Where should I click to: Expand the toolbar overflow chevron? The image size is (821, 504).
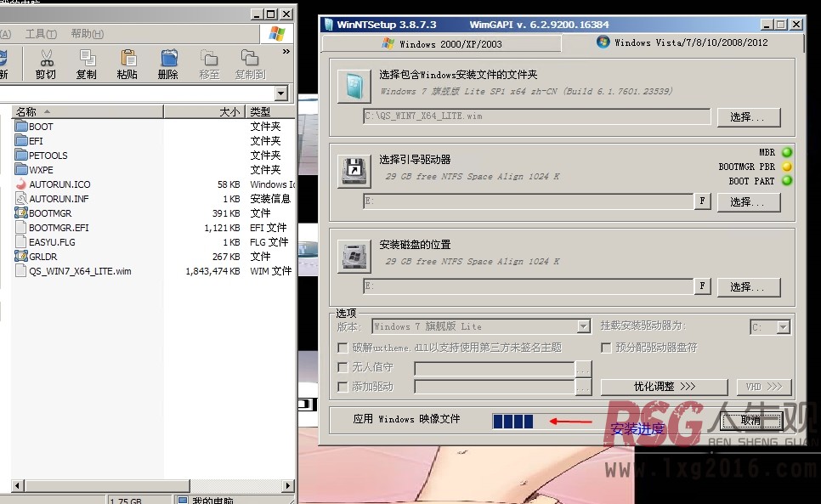click(286, 51)
